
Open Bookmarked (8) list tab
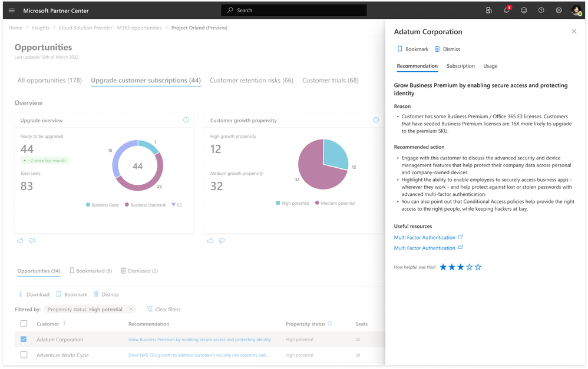pos(91,271)
